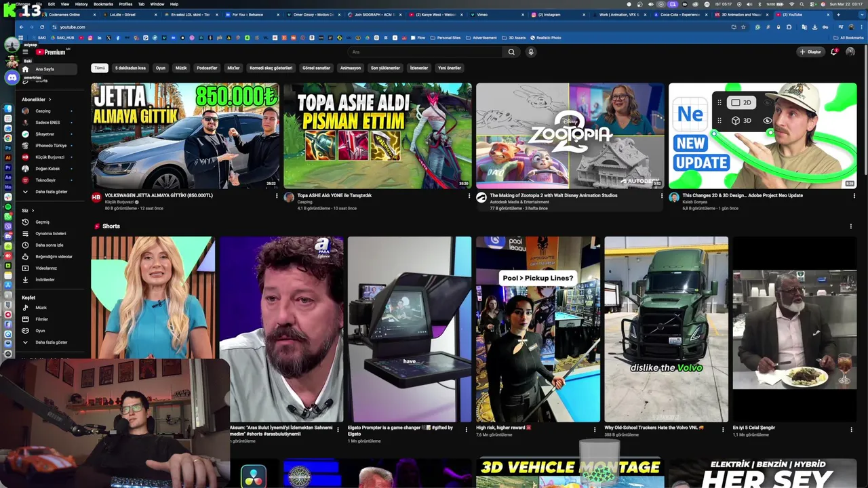Click the search magnifier button

pos(512,52)
